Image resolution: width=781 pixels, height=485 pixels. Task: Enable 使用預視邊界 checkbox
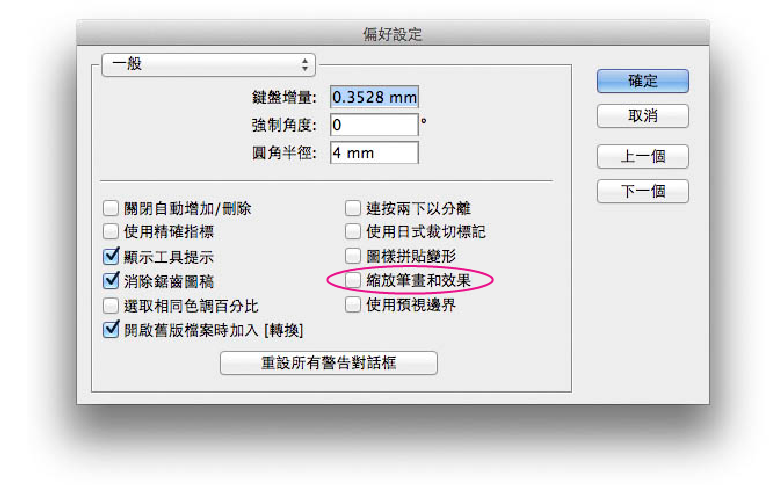tap(353, 304)
